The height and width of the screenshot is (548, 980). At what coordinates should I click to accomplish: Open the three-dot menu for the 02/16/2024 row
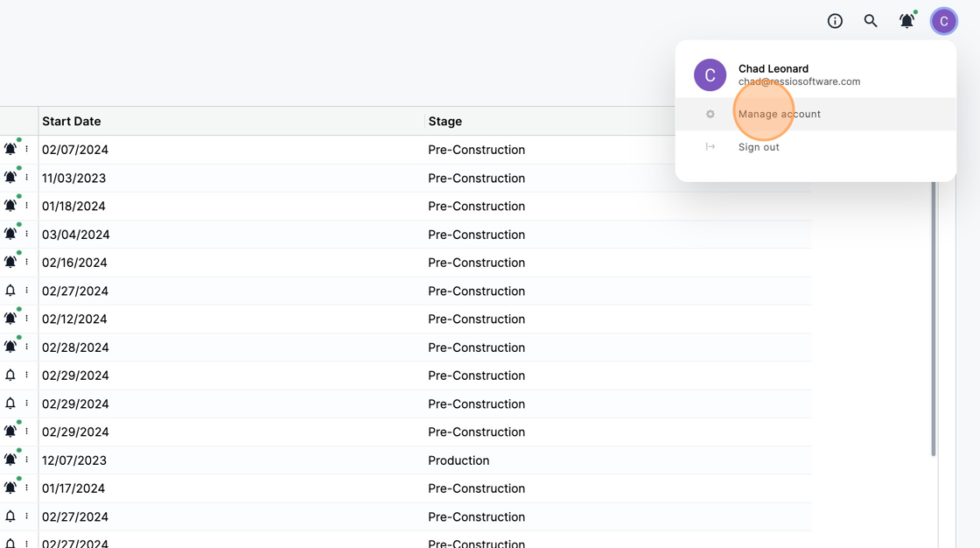24,262
